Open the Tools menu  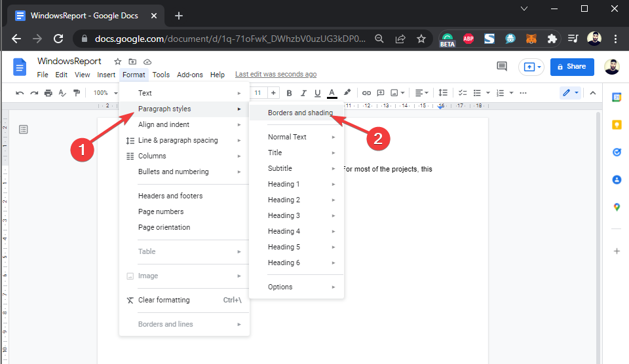[161, 75]
